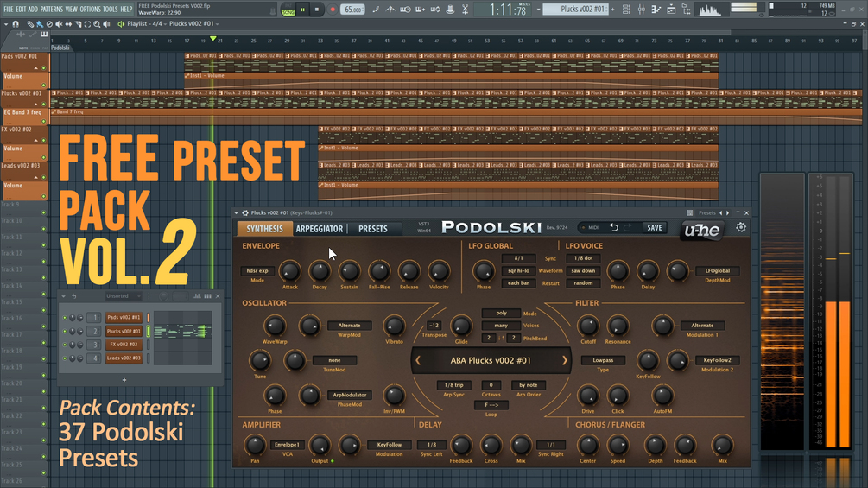The height and width of the screenshot is (488, 868).
Task: Open the pattern selector dropdown Plucks v002 #01
Action: pyautogui.click(x=578, y=9)
